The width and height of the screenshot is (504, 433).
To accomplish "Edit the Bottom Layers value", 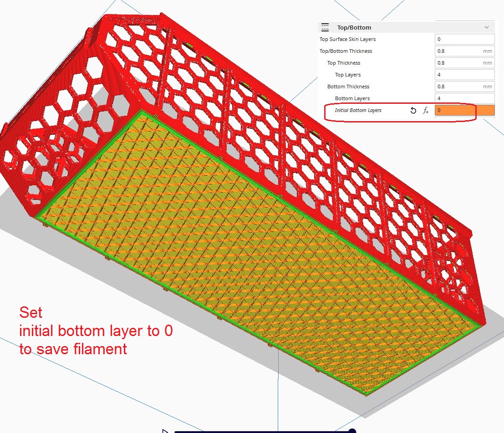I will click(464, 98).
